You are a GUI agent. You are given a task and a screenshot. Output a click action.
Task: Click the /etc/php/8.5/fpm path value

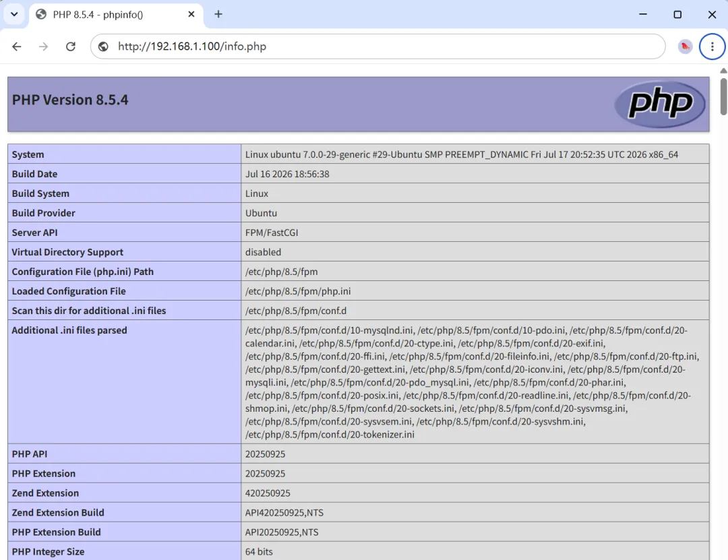point(281,271)
